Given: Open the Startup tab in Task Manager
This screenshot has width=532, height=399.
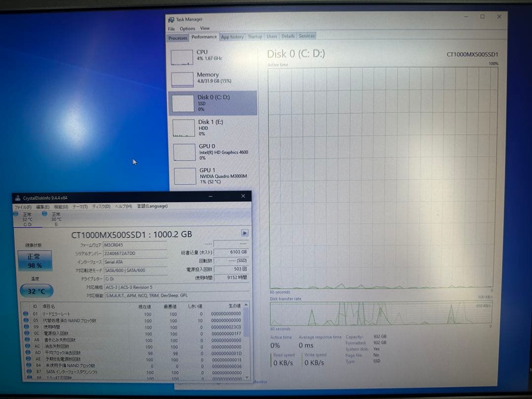Looking at the screenshot, I should tap(255, 36).
